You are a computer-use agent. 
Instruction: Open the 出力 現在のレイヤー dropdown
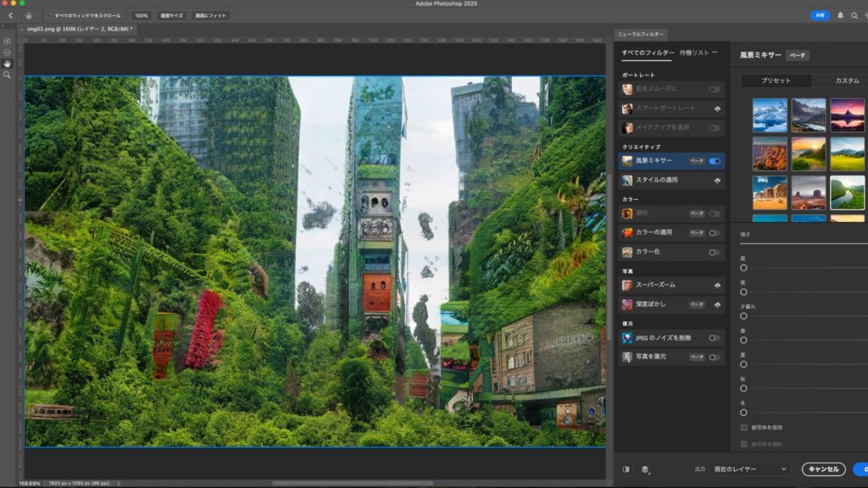point(750,469)
